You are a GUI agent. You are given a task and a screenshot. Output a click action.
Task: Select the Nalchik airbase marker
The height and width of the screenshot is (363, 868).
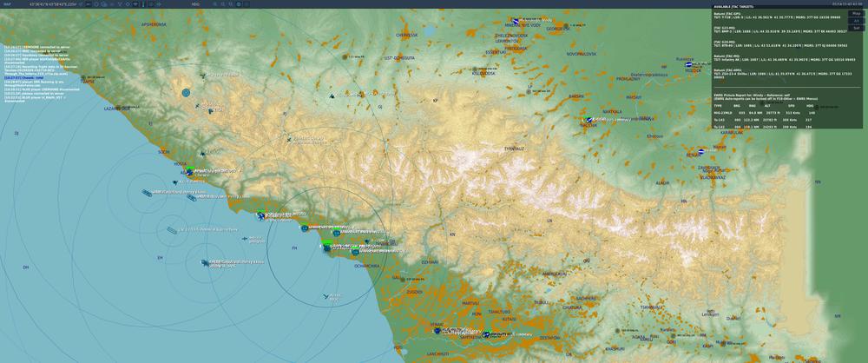click(589, 120)
